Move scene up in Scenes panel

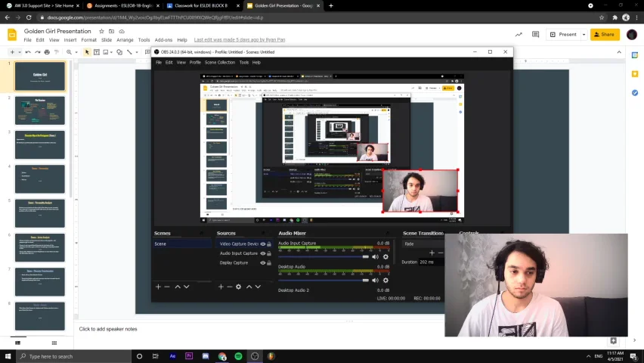coord(178,287)
